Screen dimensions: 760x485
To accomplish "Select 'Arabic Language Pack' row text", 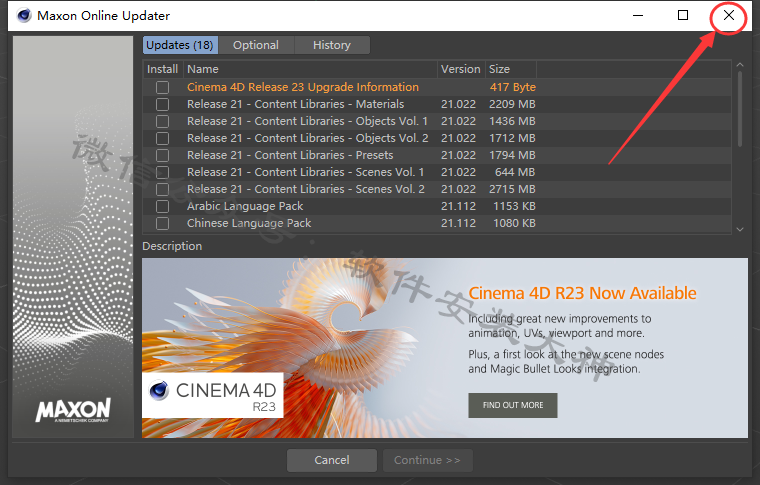I will click(x=245, y=206).
